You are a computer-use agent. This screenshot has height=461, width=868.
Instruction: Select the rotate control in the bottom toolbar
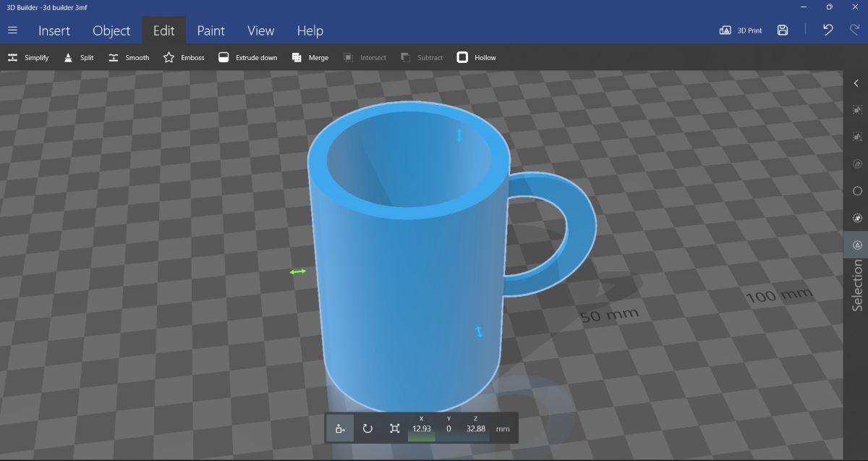(x=367, y=428)
